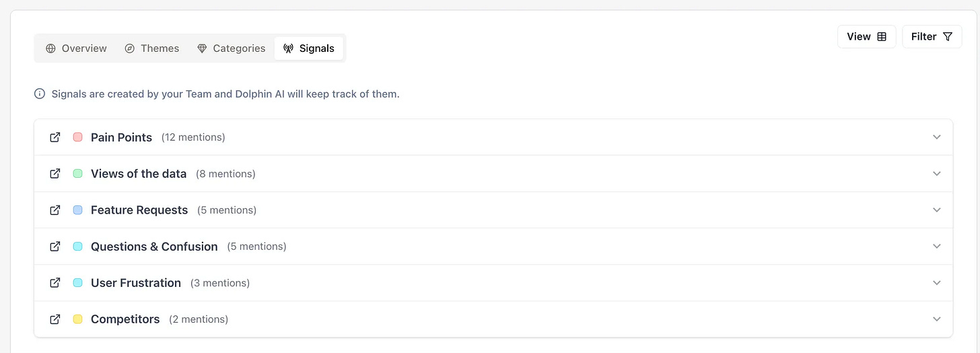Switch to the Themes tab

click(x=152, y=49)
